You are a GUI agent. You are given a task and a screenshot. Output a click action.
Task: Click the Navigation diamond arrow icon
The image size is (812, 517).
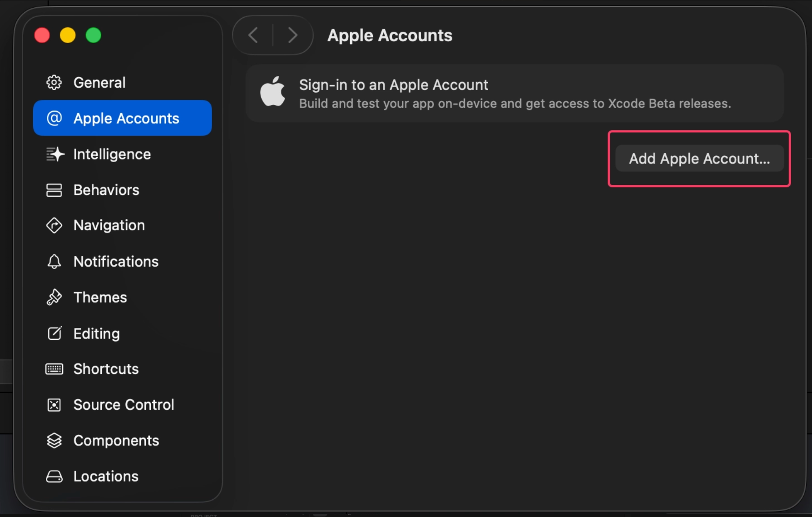point(54,225)
